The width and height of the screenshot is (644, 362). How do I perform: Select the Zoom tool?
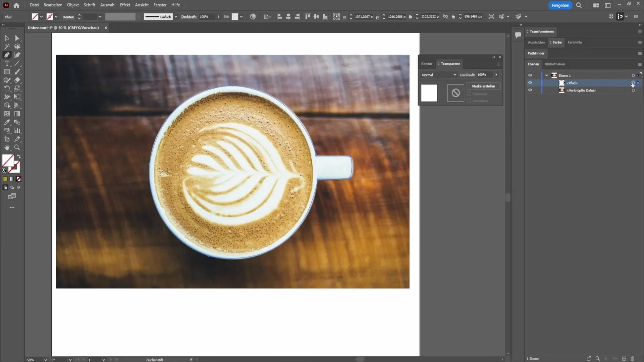17,147
